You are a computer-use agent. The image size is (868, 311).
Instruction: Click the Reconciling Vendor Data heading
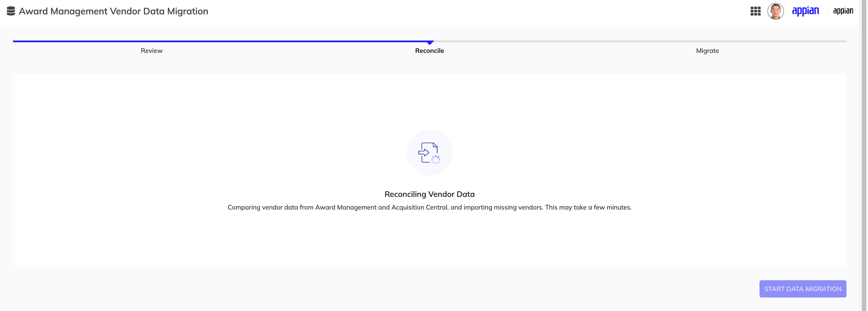(429, 194)
